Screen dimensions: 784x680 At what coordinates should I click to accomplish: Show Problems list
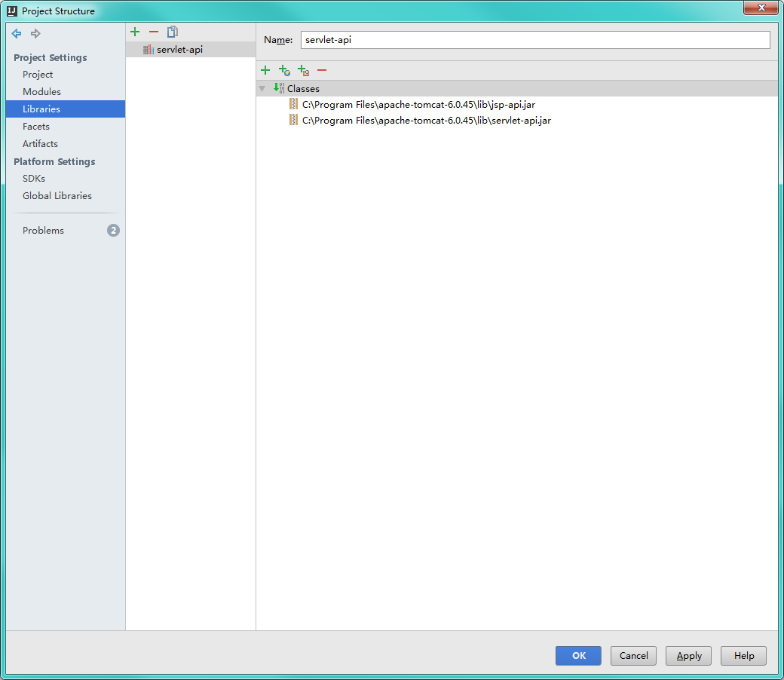pos(43,231)
